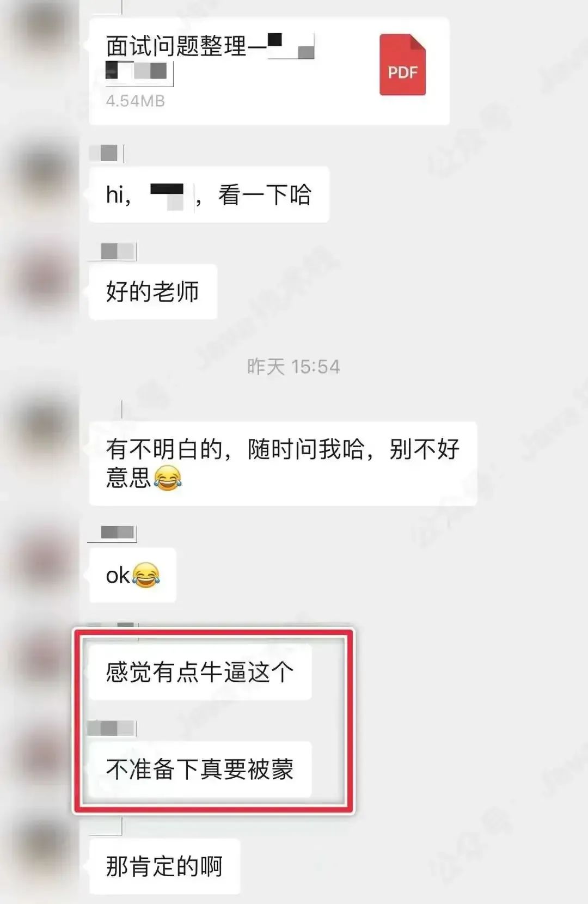This screenshot has width=588, height=904.
Task: Tap the 昨天 15:54 timestamp
Action: (293, 367)
